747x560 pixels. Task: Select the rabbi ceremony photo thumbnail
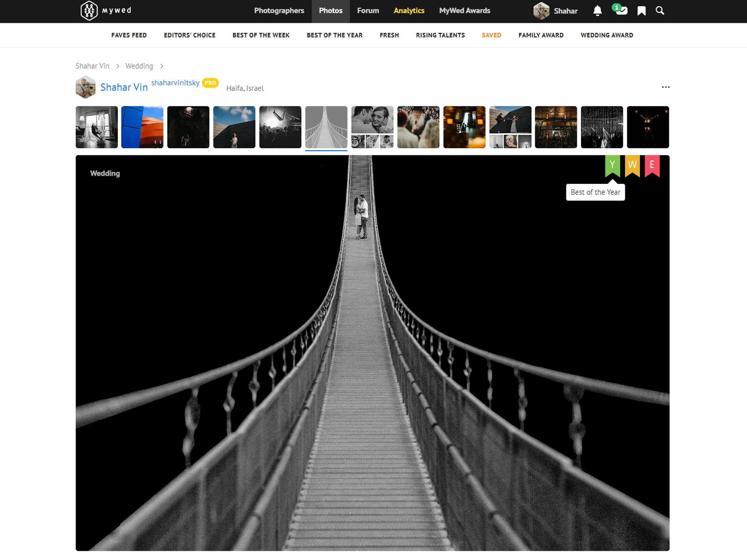pyautogui.click(x=418, y=127)
